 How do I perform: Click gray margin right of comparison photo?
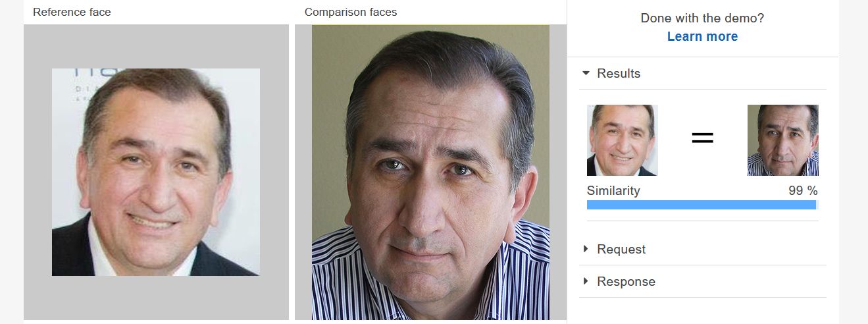(x=558, y=173)
